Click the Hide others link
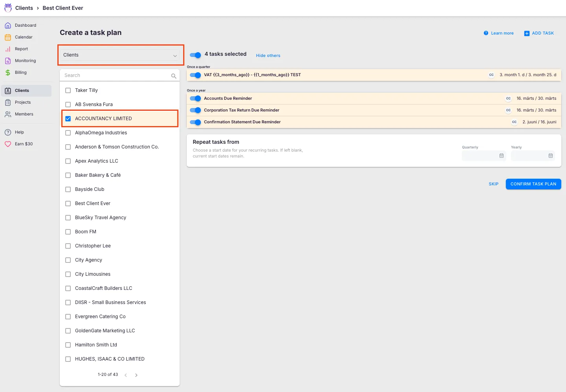This screenshot has width=566, height=392. pos(268,56)
